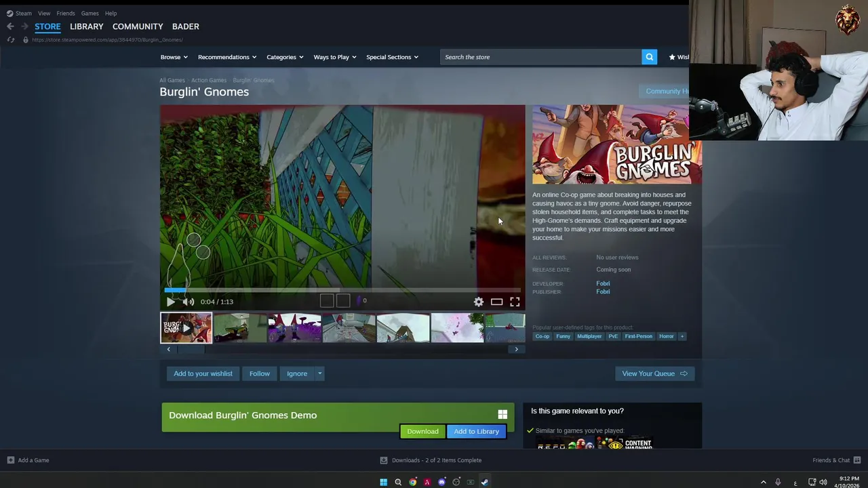Click the Steam icon in the taskbar
This screenshot has width=868, height=488.
click(484, 482)
